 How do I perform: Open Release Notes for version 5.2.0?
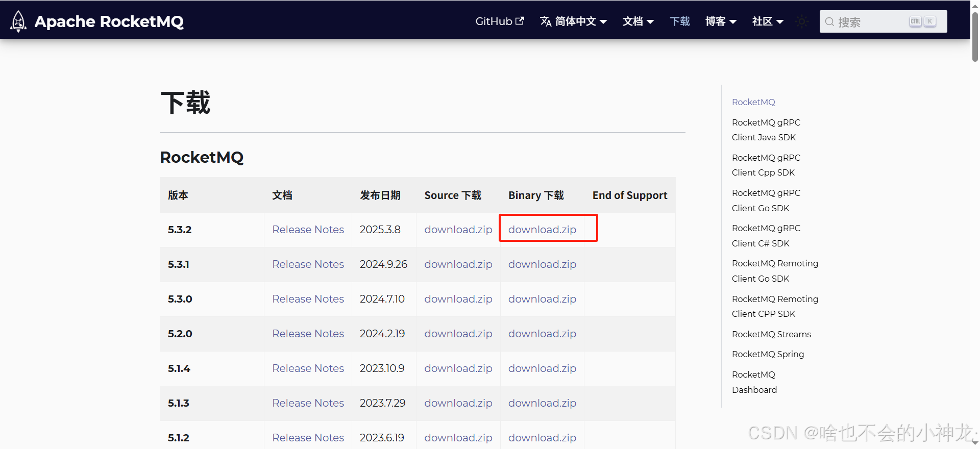[308, 334]
